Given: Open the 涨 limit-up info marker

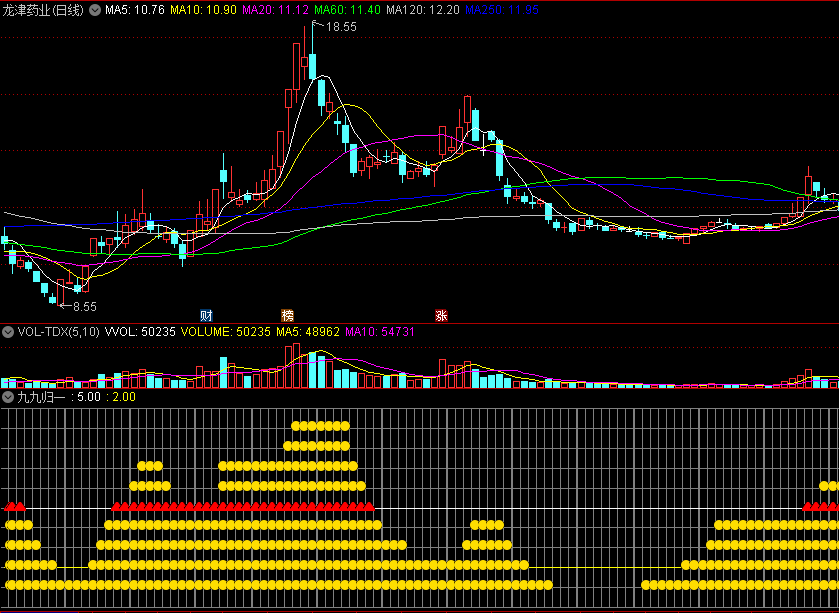Looking at the screenshot, I should [x=441, y=315].
